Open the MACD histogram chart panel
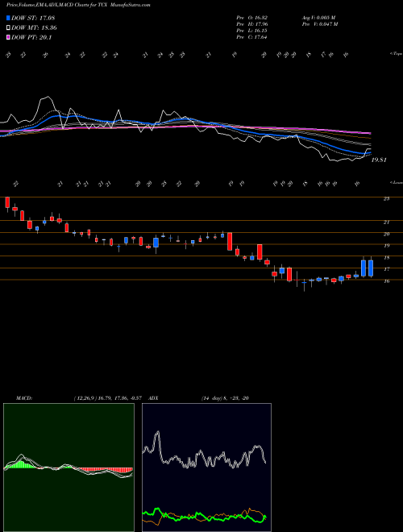This screenshot has width=403, height=532. pyautogui.click(x=69, y=468)
